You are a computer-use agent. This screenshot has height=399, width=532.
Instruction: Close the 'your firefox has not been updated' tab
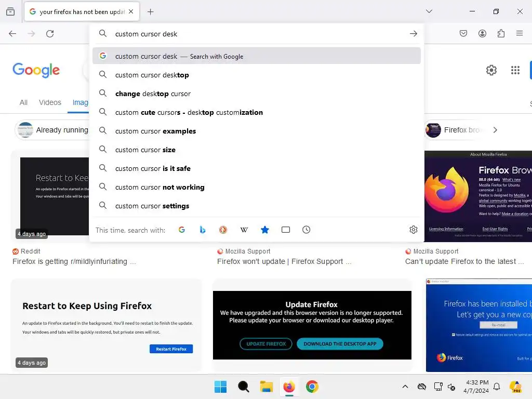coord(131,11)
